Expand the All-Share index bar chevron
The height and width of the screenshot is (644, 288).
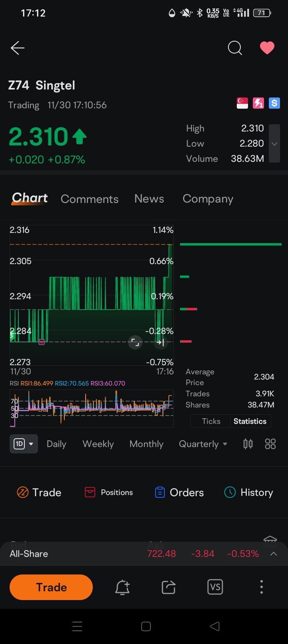274,554
